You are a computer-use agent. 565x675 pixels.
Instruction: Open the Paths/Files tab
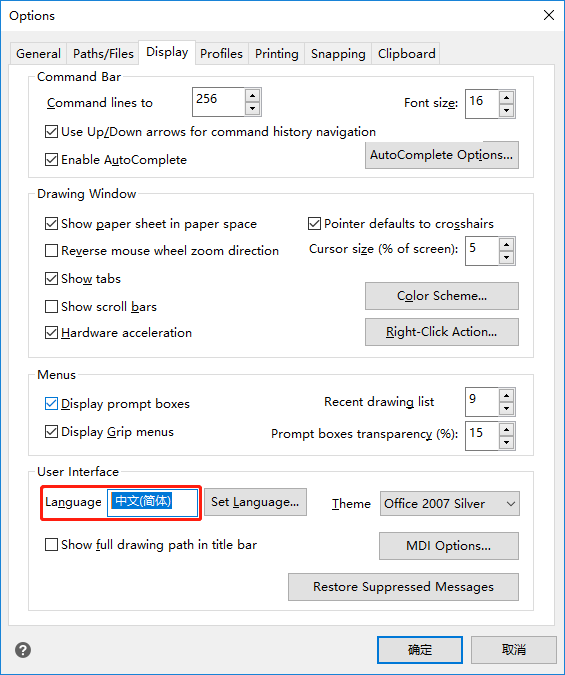pyautogui.click(x=103, y=54)
